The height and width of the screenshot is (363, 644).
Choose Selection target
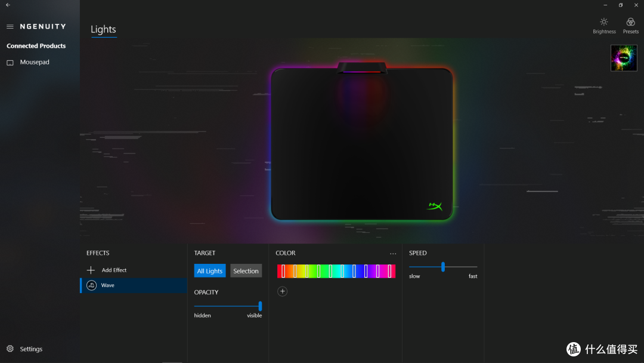click(246, 271)
